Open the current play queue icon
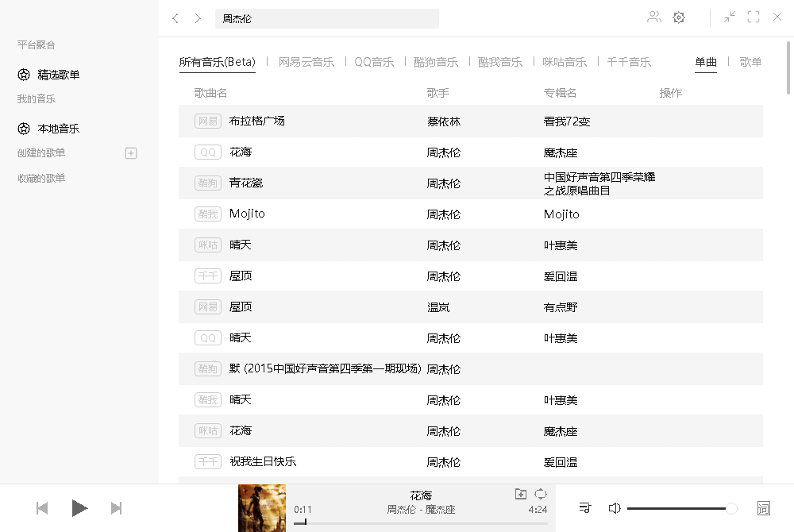Image resolution: width=794 pixels, height=532 pixels. [585, 507]
